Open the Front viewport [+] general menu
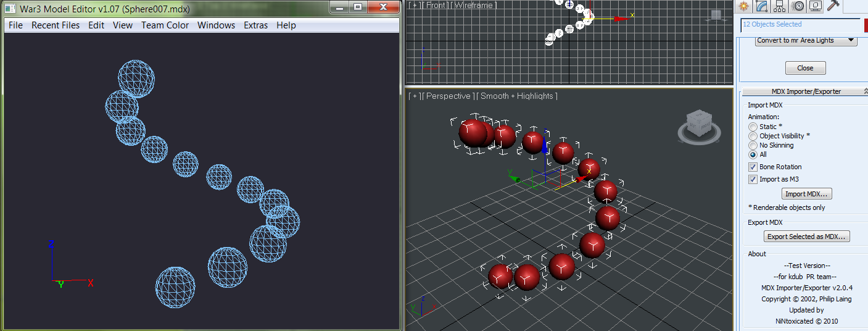Screen dimensions: 868x331 tap(415, 5)
